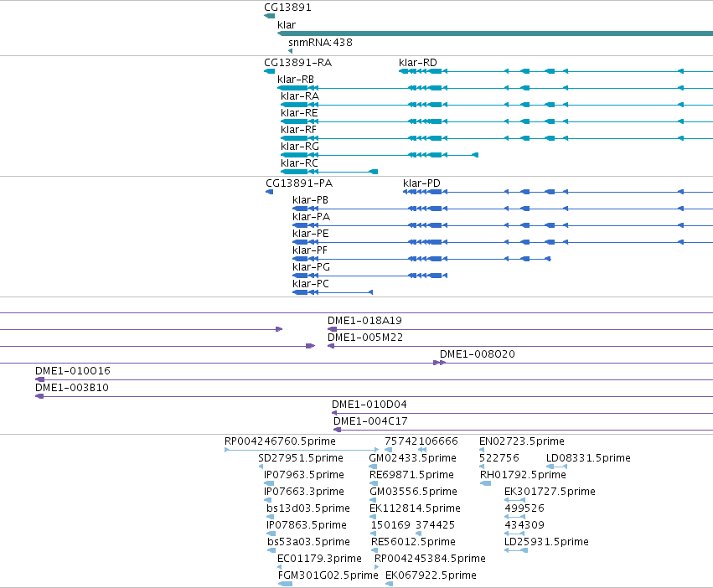Select the bs53a03.5prime EST

pyautogui.click(x=309, y=542)
